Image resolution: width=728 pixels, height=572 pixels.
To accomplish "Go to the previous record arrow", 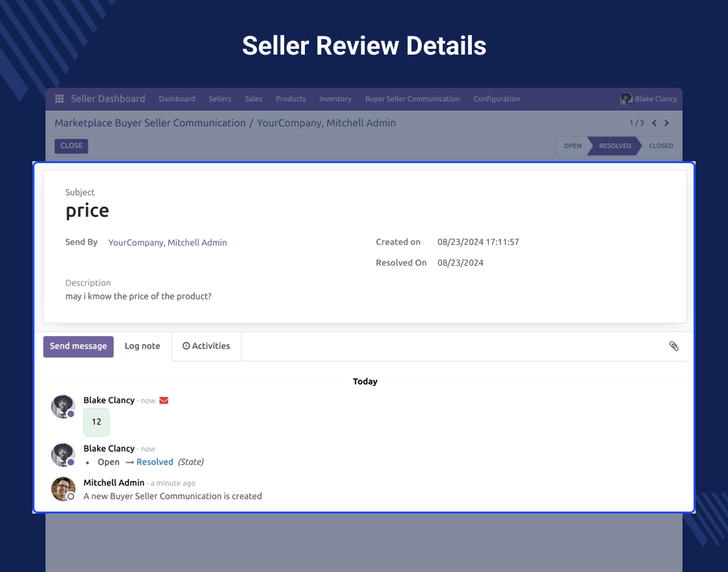I will click(654, 123).
